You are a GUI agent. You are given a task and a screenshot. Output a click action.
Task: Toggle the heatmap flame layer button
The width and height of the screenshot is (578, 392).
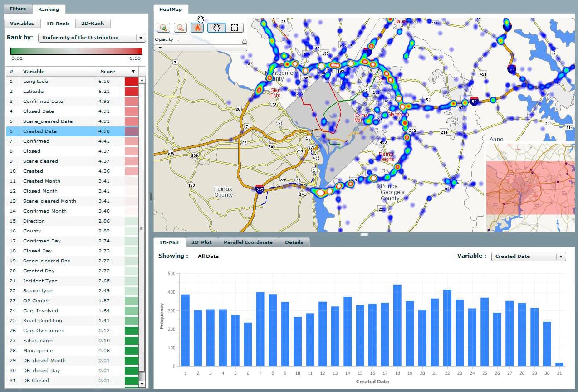click(x=197, y=28)
